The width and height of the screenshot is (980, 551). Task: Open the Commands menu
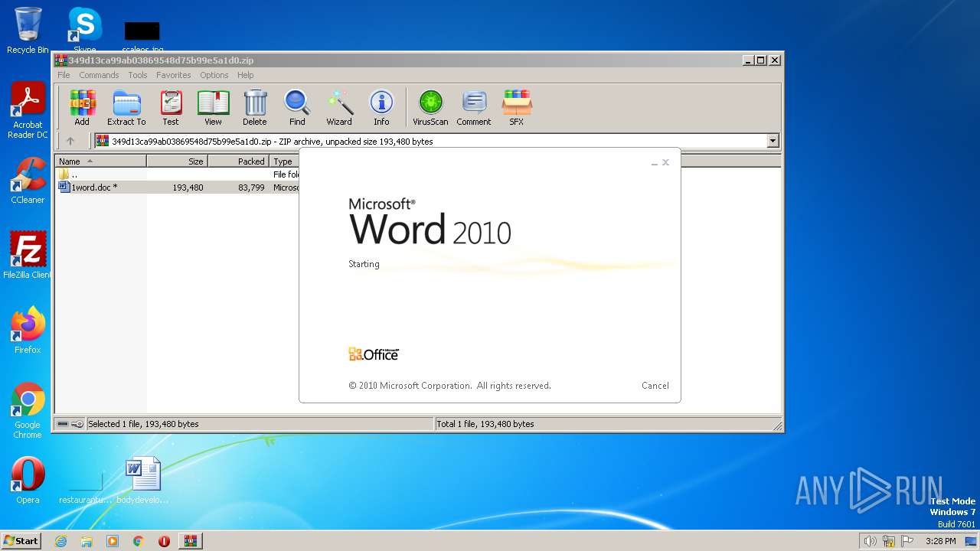point(99,75)
